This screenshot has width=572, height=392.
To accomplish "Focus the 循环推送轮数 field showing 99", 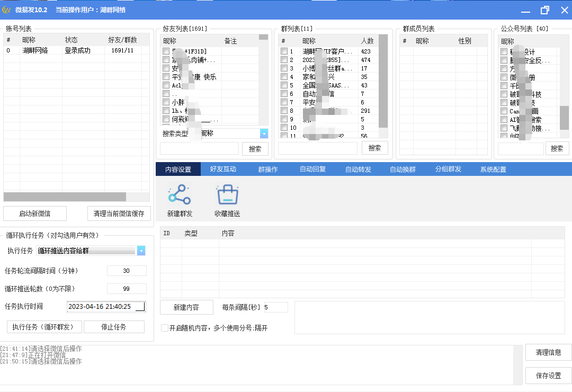I will click(x=127, y=289).
